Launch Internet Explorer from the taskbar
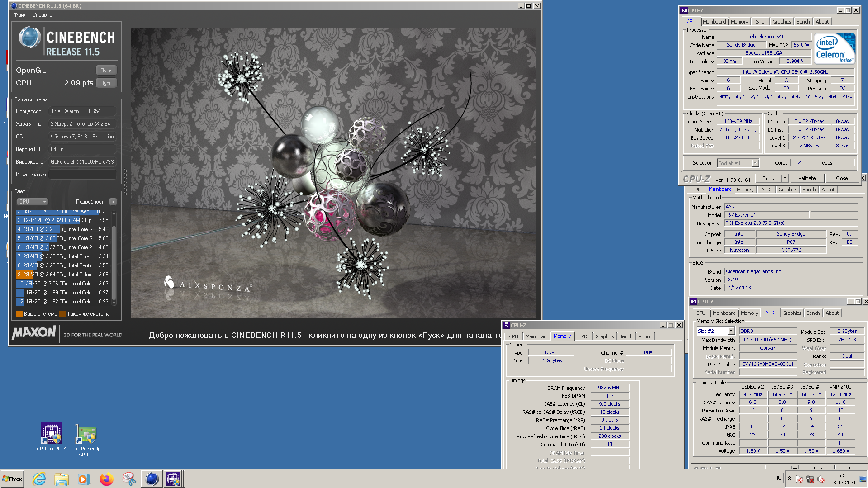 [39, 479]
